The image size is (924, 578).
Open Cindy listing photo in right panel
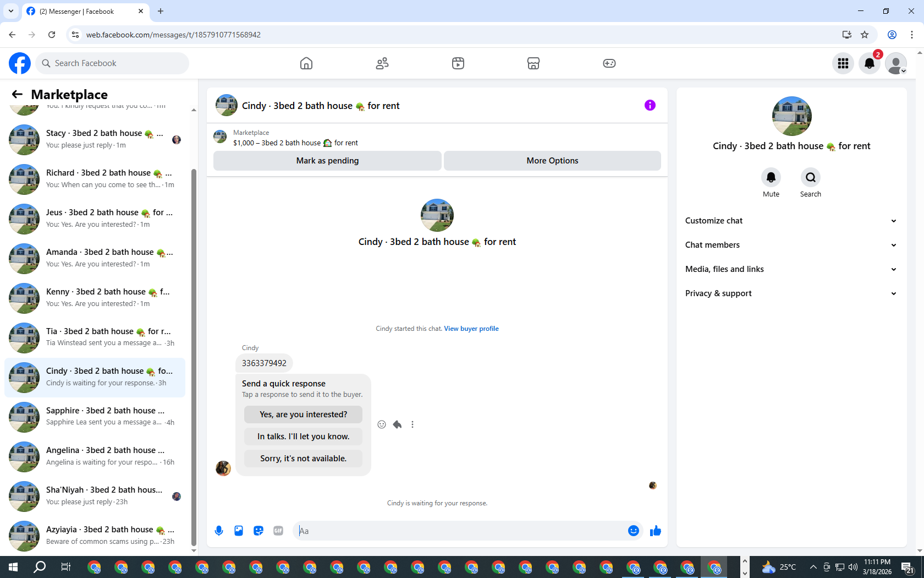tap(792, 116)
